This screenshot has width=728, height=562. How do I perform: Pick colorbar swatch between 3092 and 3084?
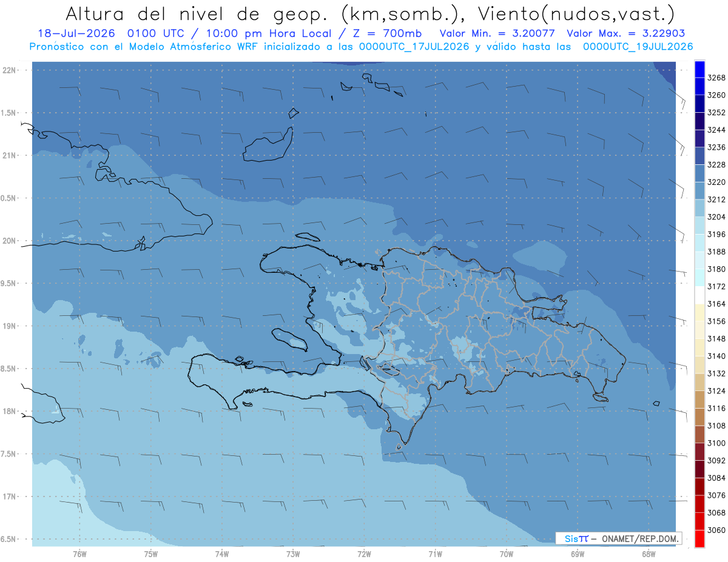pos(699,469)
